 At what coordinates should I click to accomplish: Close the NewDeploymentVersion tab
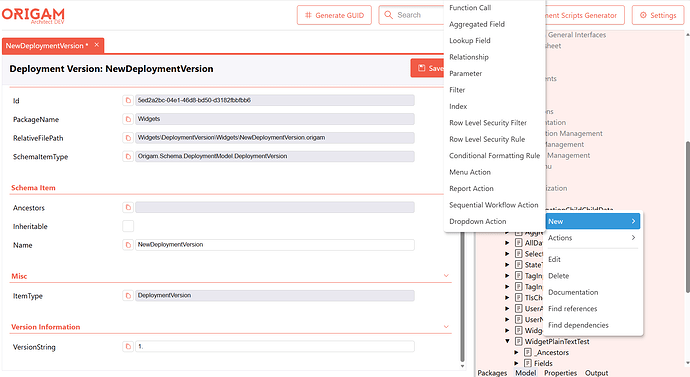click(96, 45)
